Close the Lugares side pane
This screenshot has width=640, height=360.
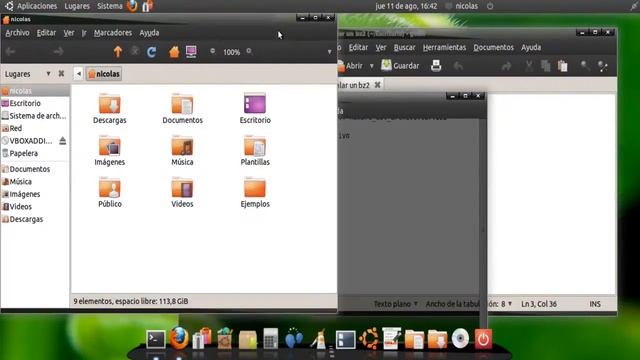tap(61, 73)
